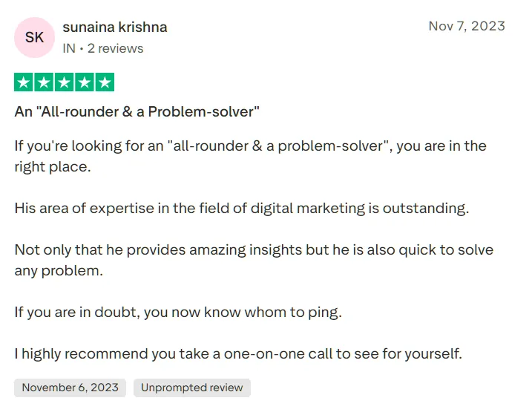This screenshot has width=532, height=415.
Task: Click the "Unprompted review" tag
Action: click(192, 388)
